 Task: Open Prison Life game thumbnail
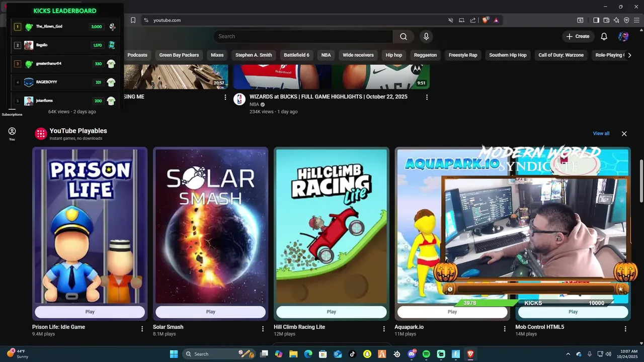pos(90,226)
